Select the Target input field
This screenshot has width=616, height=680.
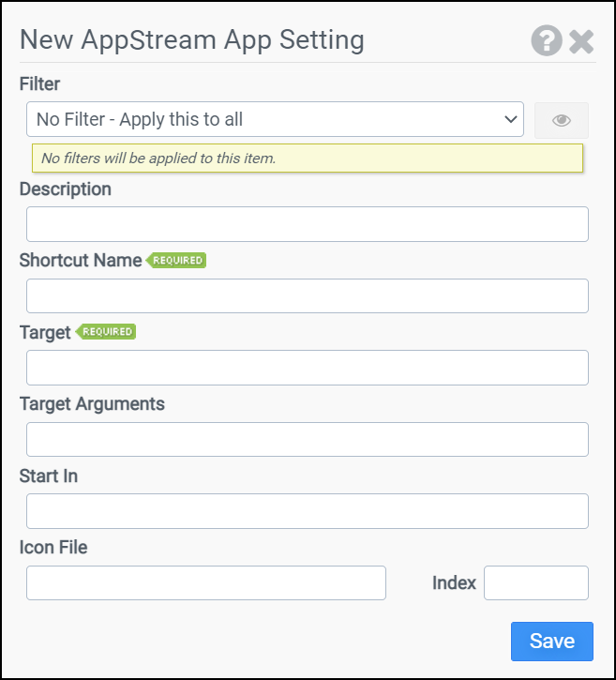coord(307,368)
